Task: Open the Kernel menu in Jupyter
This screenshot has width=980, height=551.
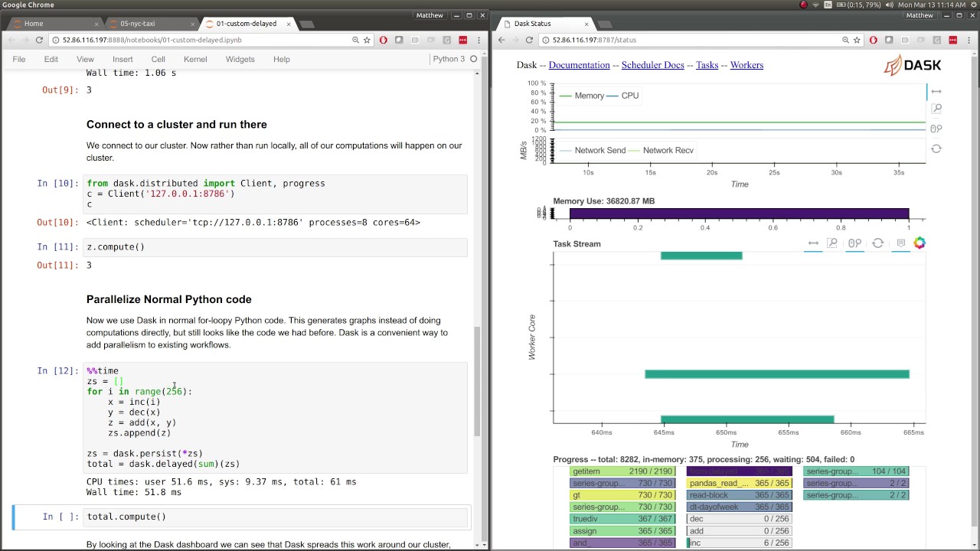Action: [195, 59]
